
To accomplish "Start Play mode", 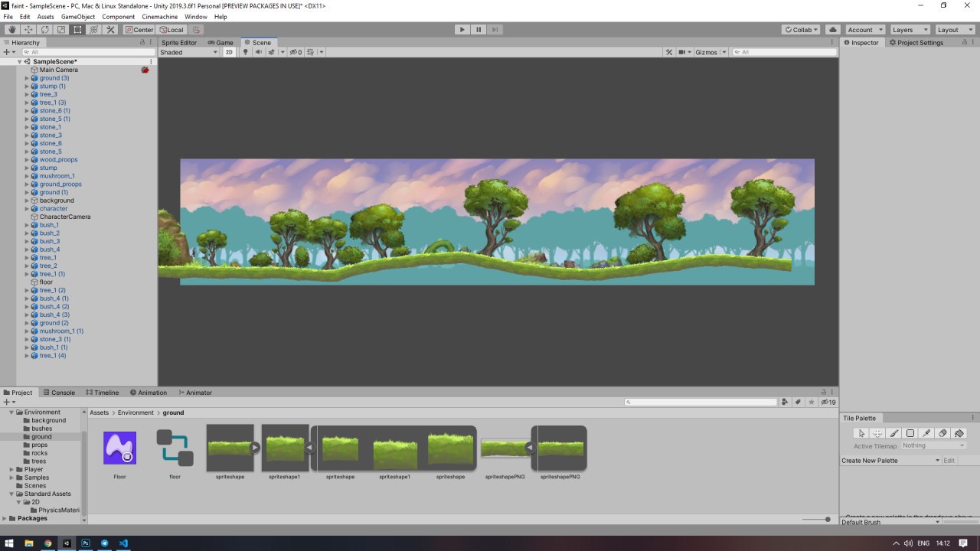I will tap(462, 30).
